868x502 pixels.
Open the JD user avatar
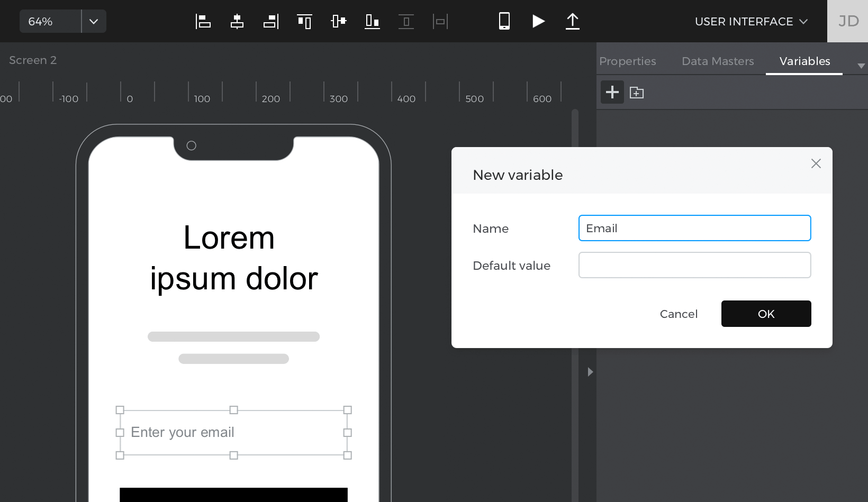tap(848, 21)
